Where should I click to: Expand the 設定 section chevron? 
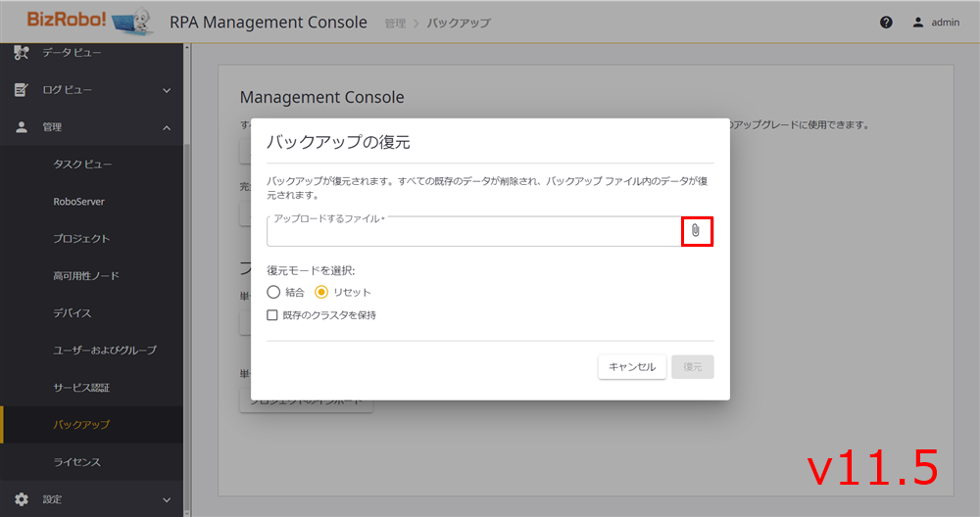[x=167, y=500]
